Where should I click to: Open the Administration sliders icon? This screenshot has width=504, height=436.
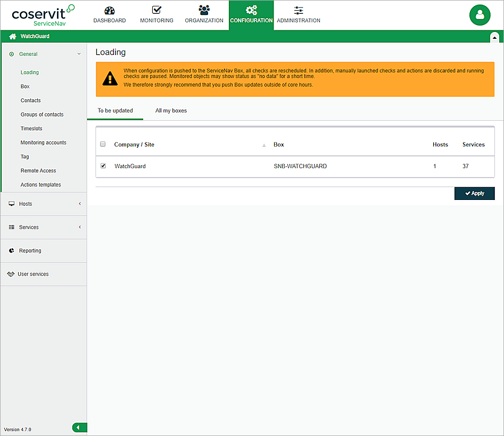[299, 10]
